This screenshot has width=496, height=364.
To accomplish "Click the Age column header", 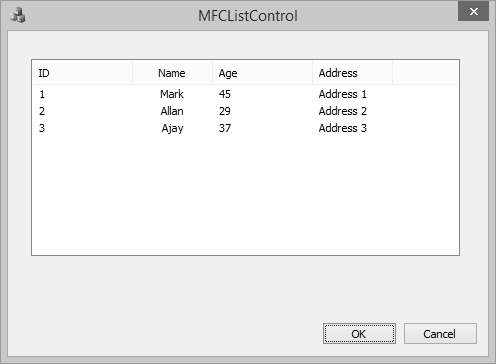I will [262, 73].
